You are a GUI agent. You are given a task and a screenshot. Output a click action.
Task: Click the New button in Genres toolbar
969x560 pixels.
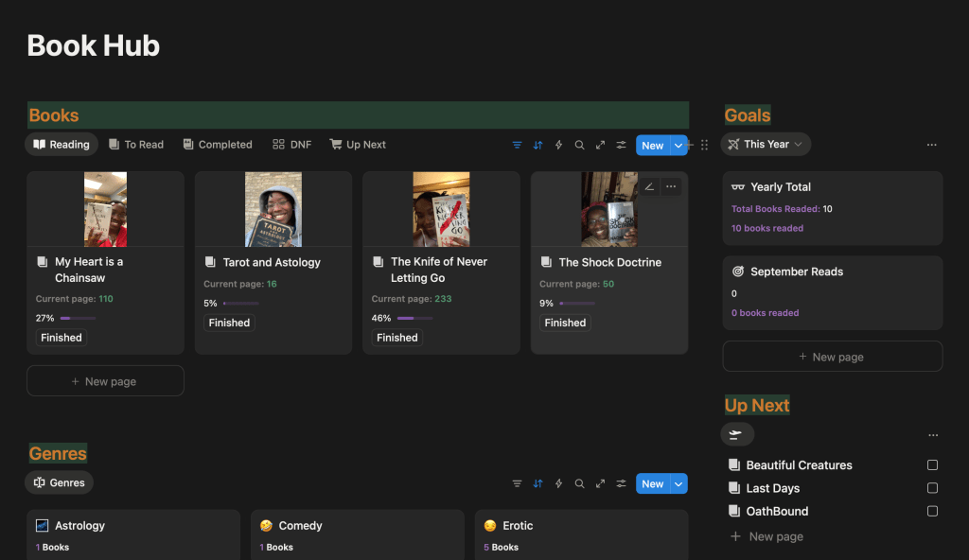tap(652, 483)
